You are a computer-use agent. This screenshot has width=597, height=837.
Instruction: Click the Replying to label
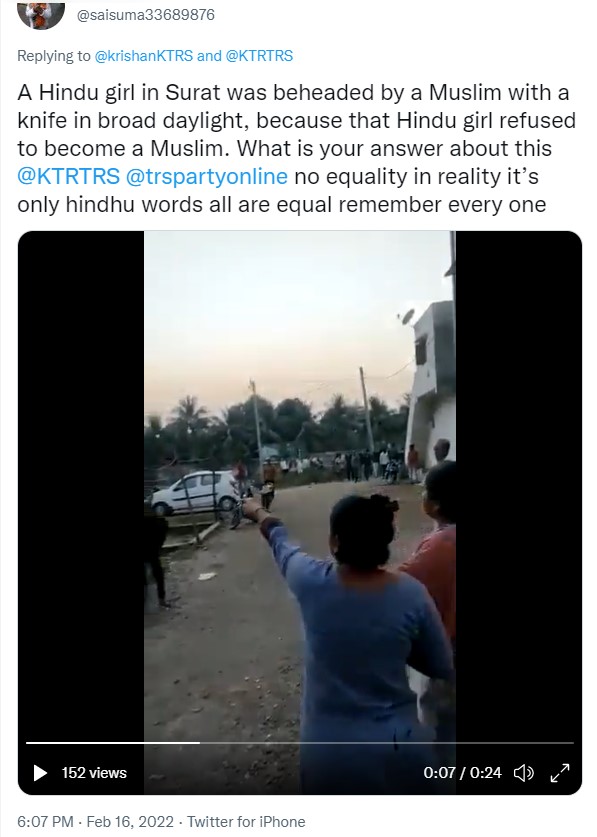click(x=54, y=56)
